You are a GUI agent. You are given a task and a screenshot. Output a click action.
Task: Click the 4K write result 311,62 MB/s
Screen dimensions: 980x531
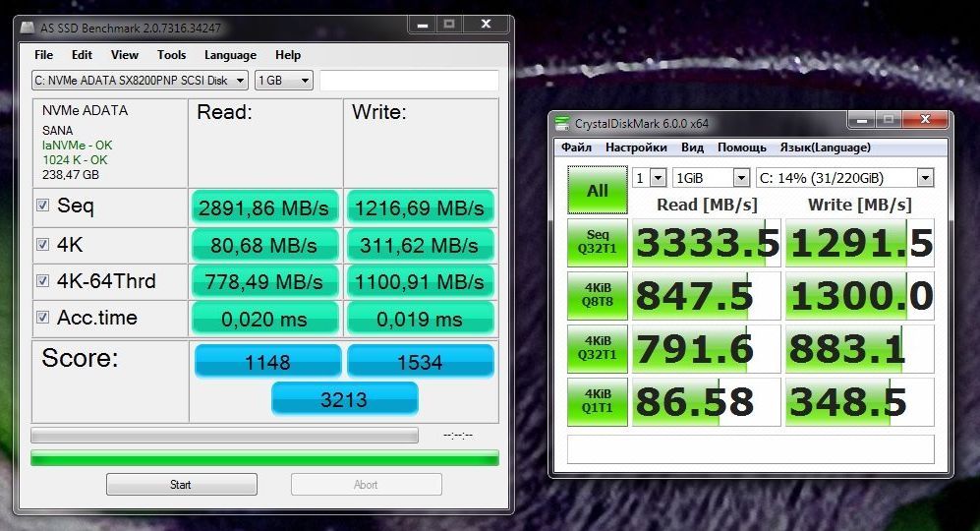(x=420, y=245)
